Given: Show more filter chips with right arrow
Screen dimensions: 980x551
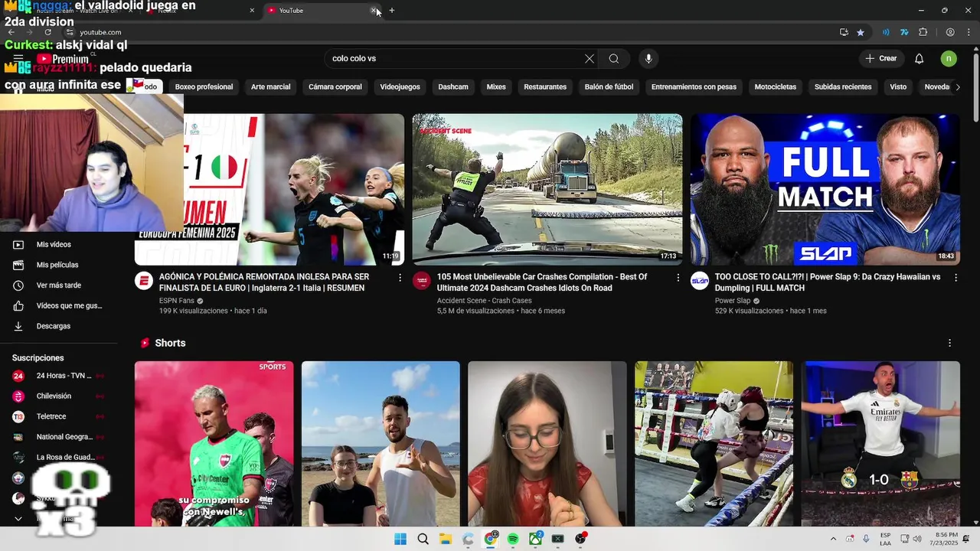Looking at the screenshot, I should (958, 87).
